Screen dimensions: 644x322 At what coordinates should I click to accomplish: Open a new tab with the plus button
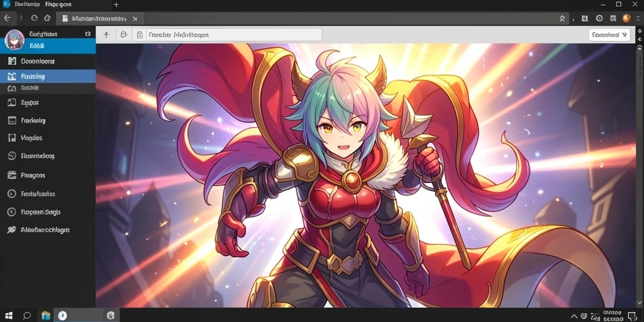[116, 4]
